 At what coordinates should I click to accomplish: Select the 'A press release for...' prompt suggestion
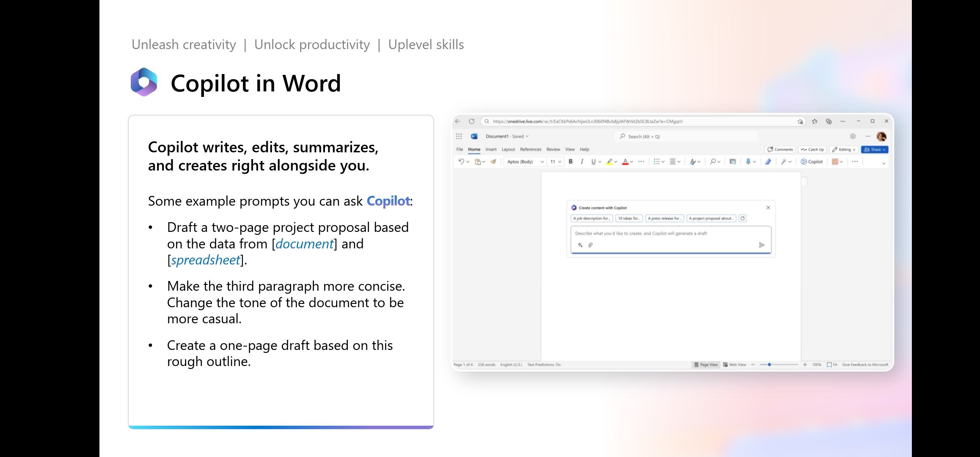664,218
